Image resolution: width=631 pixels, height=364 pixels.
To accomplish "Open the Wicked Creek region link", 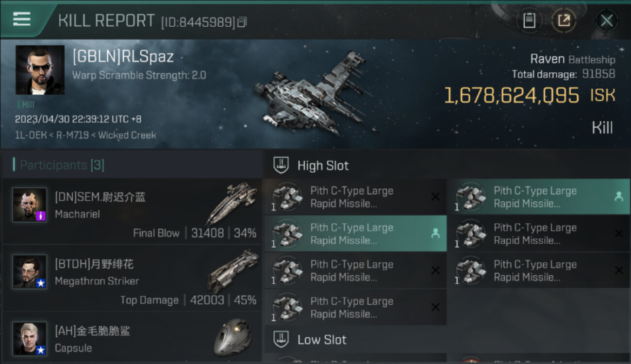I will [127, 135].
